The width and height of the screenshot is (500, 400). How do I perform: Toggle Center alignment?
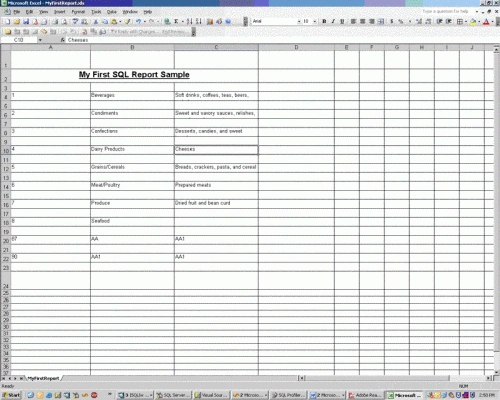pos(362,22)
